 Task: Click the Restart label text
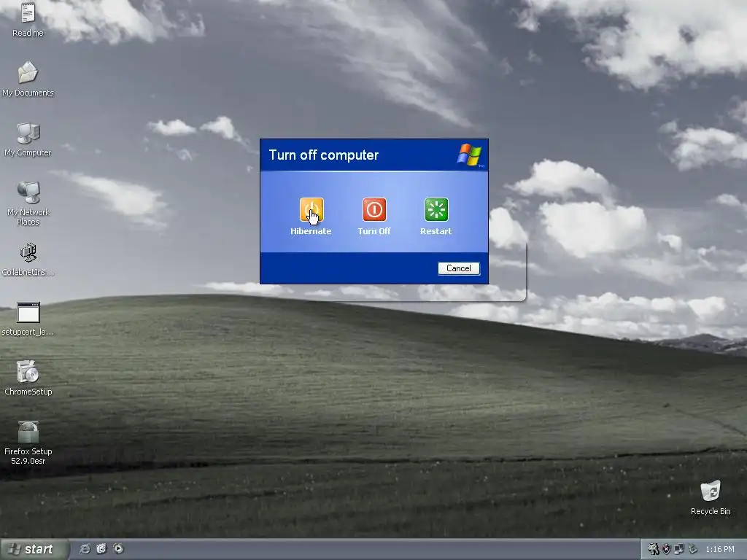point(436,231)
